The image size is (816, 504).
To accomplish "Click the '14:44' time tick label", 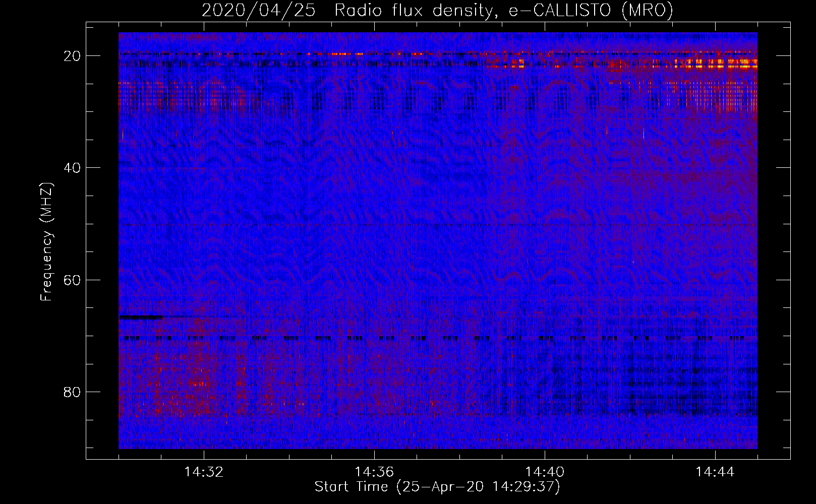I will [715, 472].
